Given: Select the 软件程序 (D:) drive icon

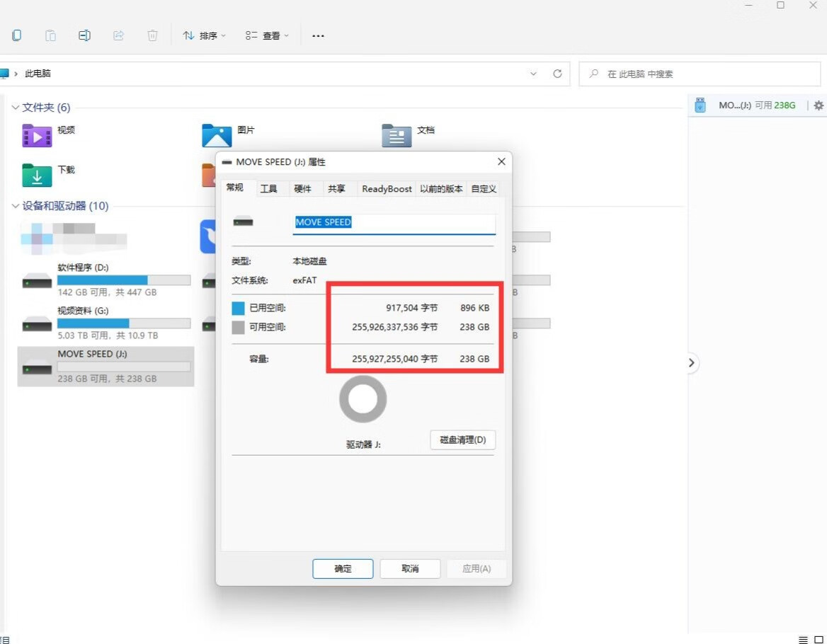Looking at the screenshot, I should click(37, 282).
